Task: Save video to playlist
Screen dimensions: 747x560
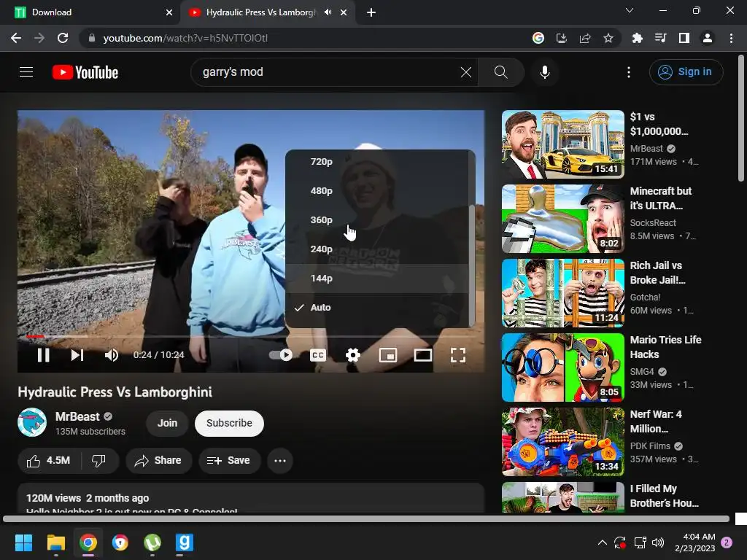Action: 229,461
